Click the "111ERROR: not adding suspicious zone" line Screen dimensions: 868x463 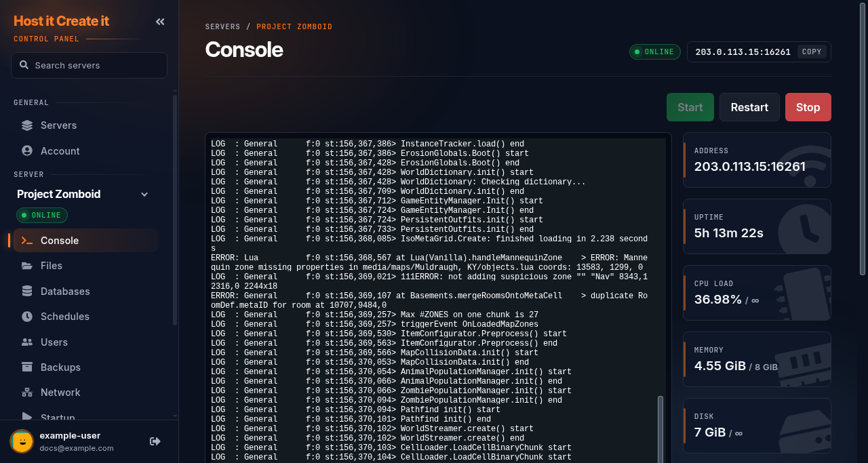point(429,281)
